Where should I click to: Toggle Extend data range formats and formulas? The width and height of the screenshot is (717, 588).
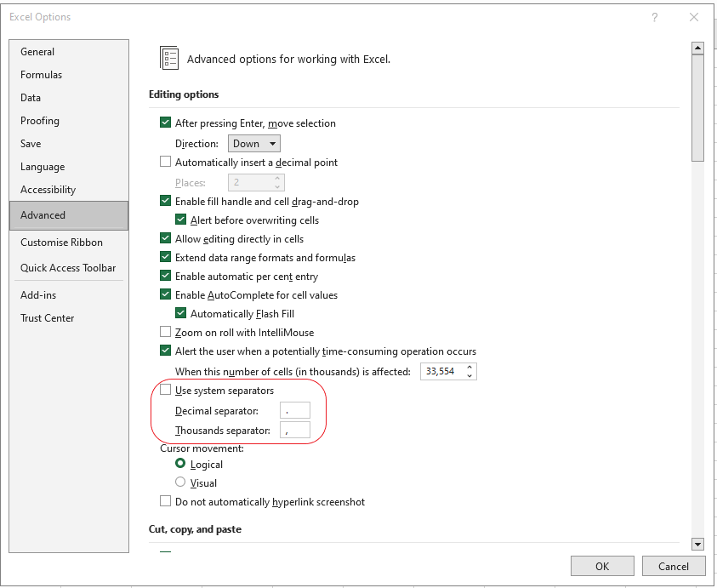(165, 257)
